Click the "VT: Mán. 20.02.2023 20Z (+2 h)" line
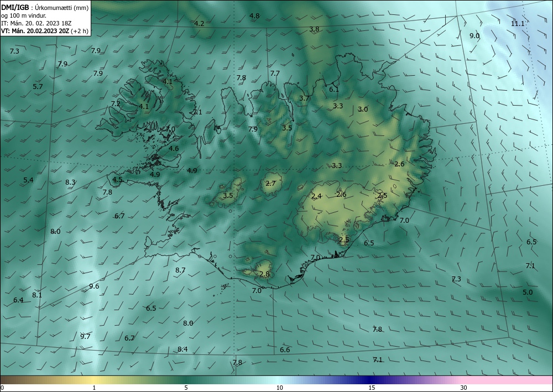 44,31
